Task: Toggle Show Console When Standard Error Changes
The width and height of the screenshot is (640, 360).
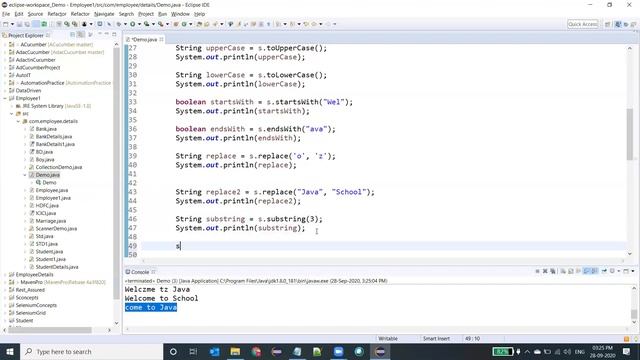Action: click(594, 271)
